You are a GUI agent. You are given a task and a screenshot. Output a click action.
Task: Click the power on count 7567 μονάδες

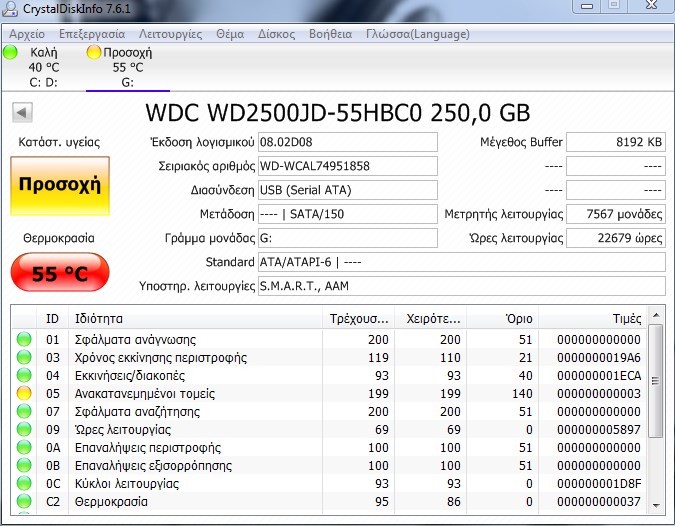(616, 214)
